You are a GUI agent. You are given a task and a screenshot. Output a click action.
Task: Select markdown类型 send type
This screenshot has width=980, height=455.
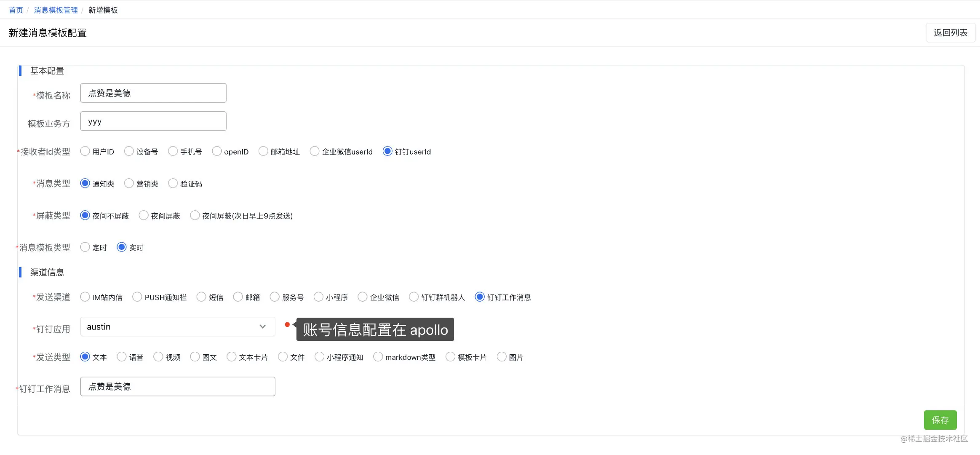pyautogui.click(x=378, y=357)
